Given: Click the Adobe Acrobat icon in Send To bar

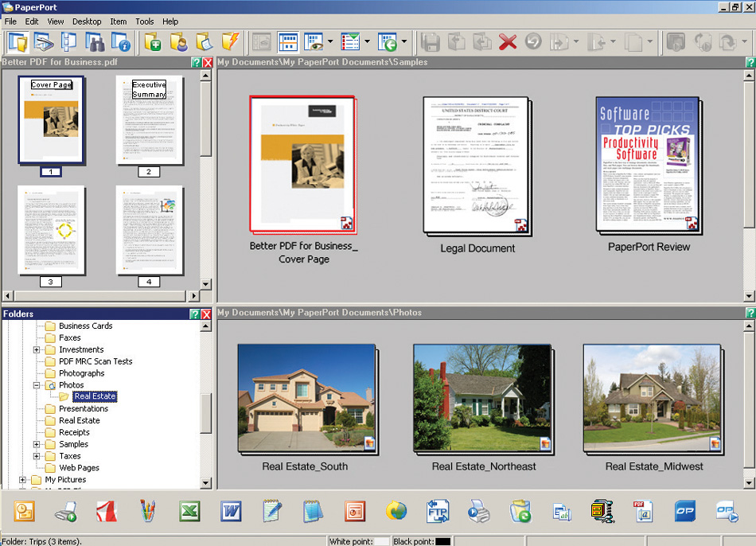Looking at the screenshot, I should click(x=107, y=511).
